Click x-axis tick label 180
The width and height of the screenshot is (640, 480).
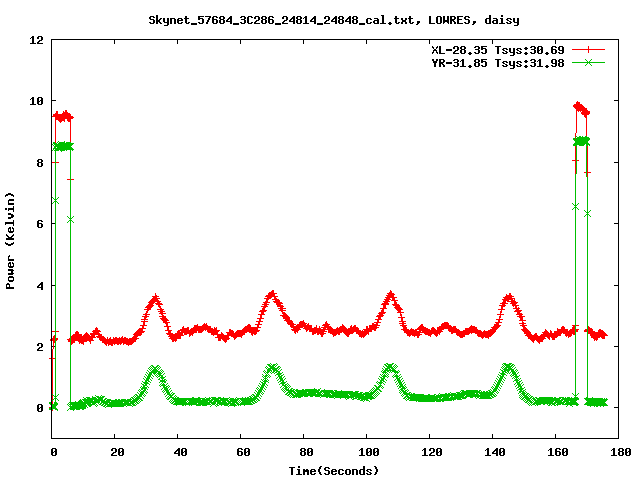620,452
